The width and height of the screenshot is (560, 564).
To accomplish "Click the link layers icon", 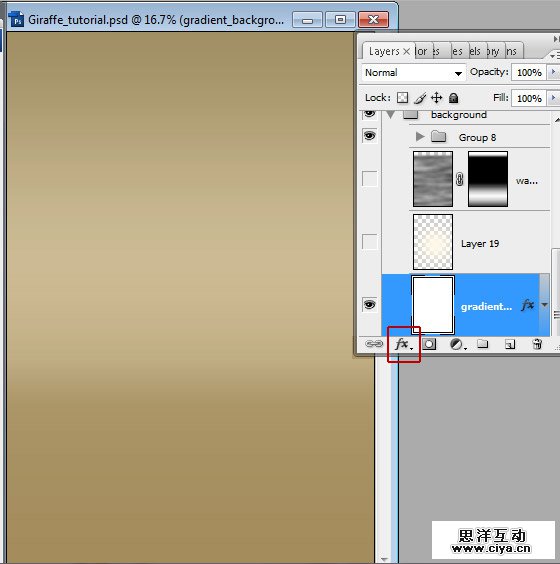I will (x=374, y=344).
